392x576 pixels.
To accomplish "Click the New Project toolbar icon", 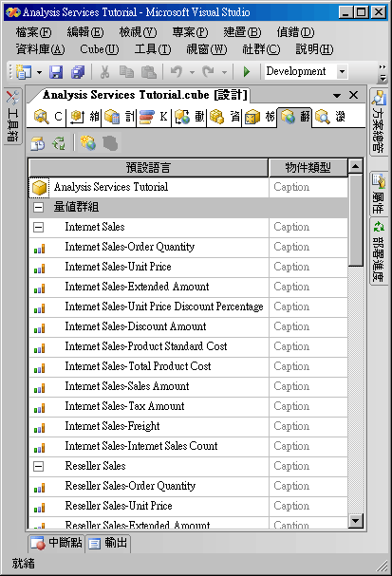I will (24, 71).
